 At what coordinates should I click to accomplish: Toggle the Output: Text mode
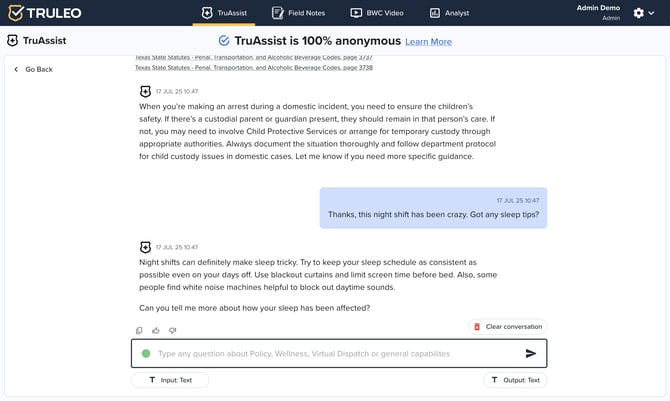point(514,380)
